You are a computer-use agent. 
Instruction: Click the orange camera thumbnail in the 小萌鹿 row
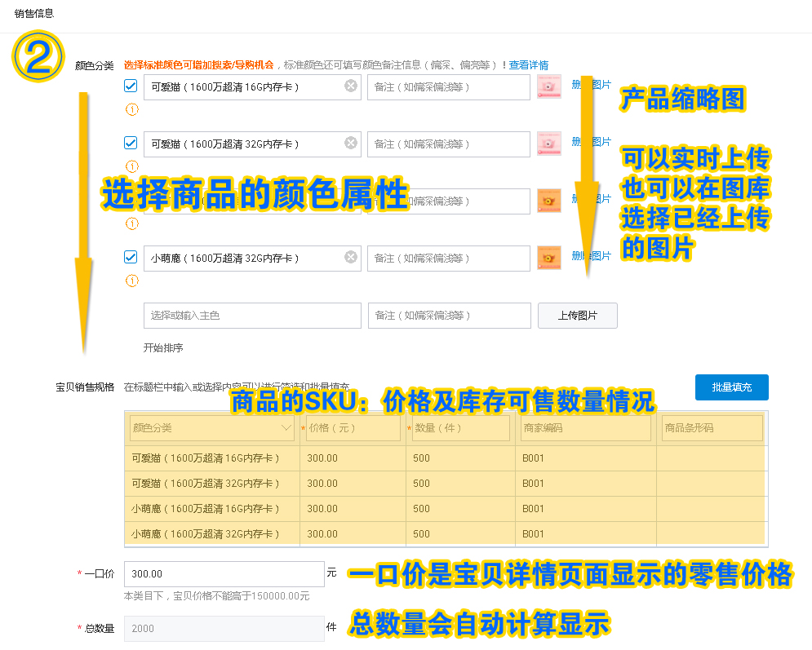(x=548, y=257)
